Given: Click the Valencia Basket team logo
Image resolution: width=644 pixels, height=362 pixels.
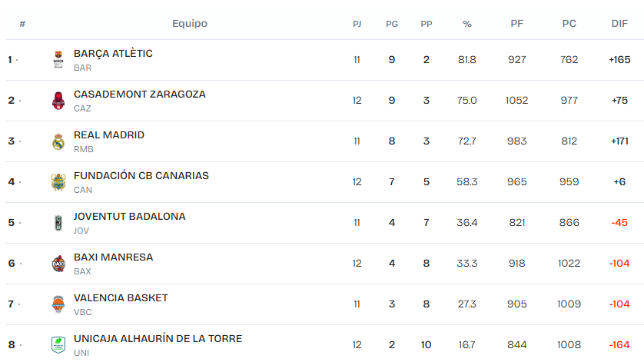Looking at the screenshot, I should click(58, 304).
